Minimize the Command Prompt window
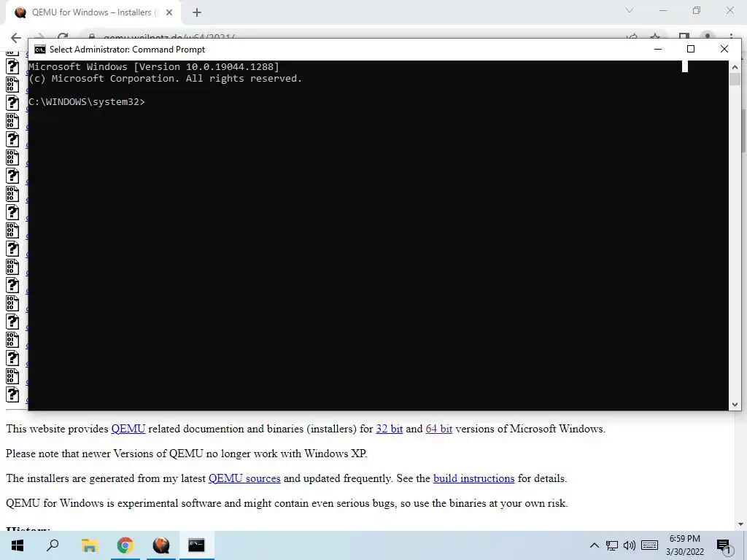Image resolution: width=747 pixels, height=560 pixels. [x=658, y=49]
